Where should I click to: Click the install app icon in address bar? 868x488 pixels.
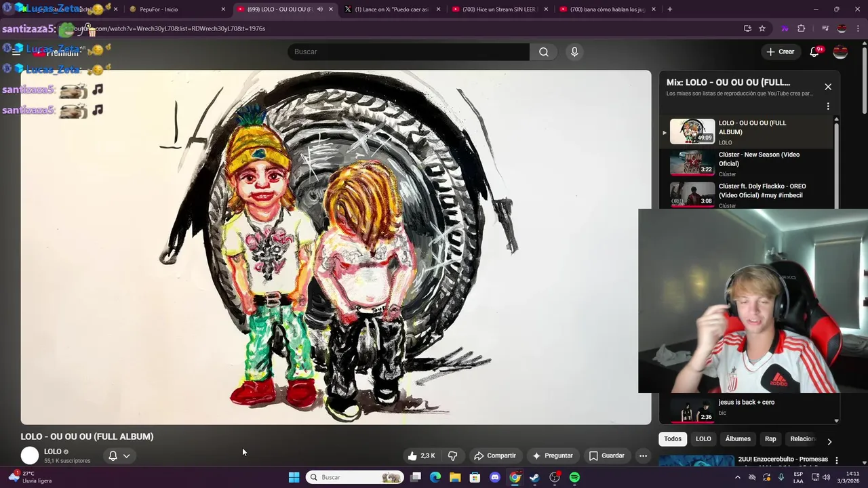[747, 28]
